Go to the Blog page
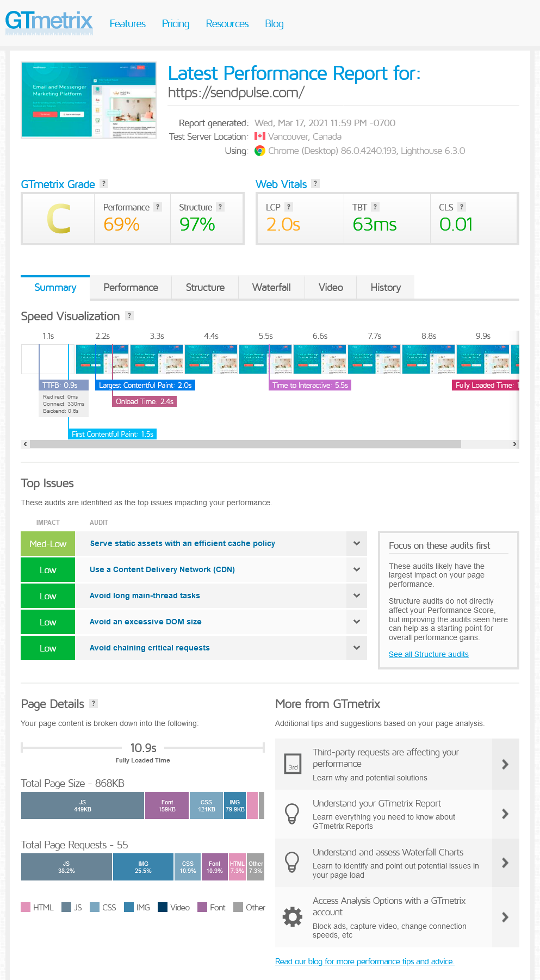The image size is (540, 980). (x=274, y=24)
